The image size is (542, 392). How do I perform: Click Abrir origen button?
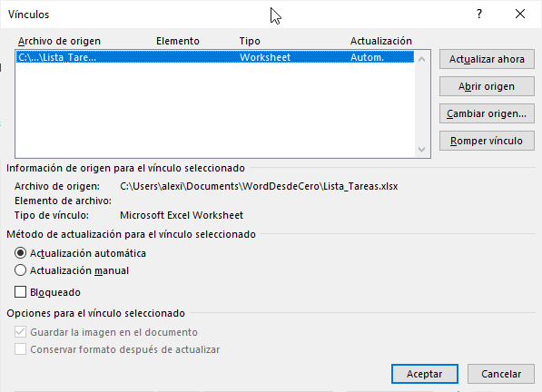coord(487,86)
